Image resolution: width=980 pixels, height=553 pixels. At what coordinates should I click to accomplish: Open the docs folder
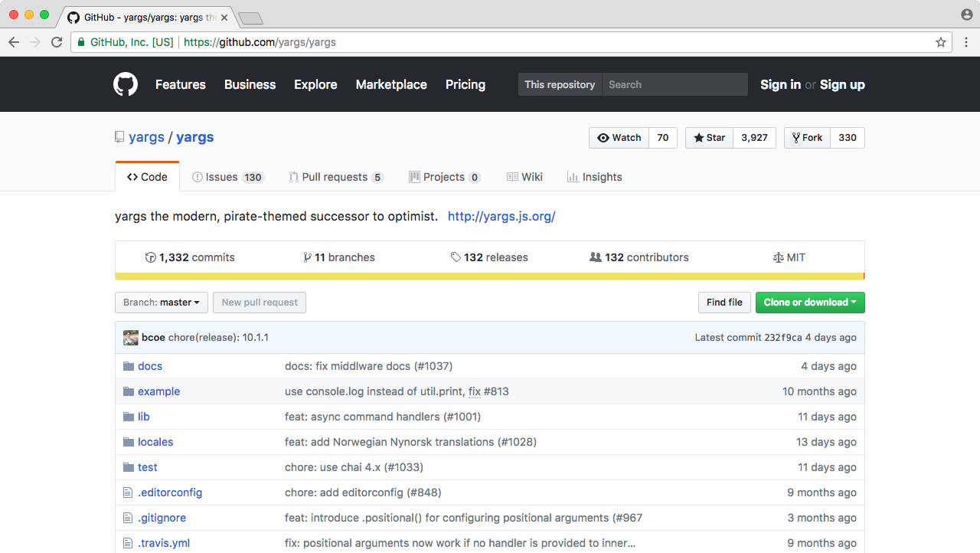coord(150,366)
